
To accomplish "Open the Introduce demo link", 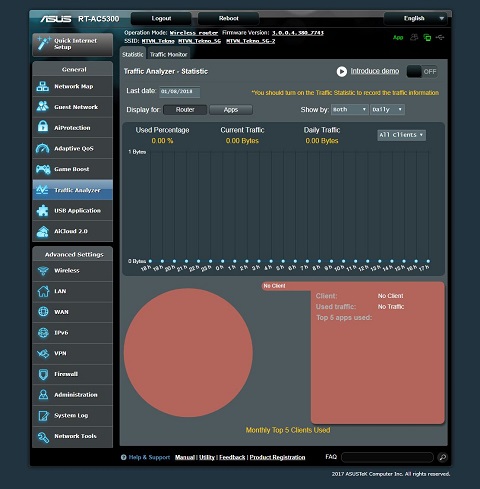I will (375, 71).
